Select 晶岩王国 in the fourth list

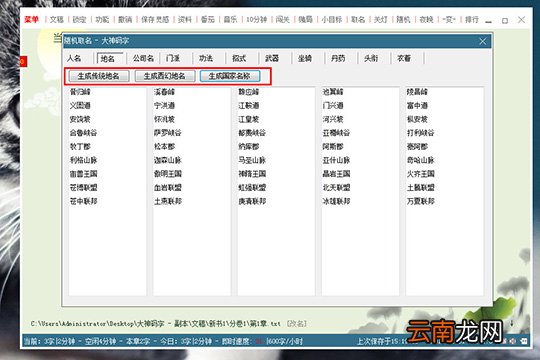(336, 174)
